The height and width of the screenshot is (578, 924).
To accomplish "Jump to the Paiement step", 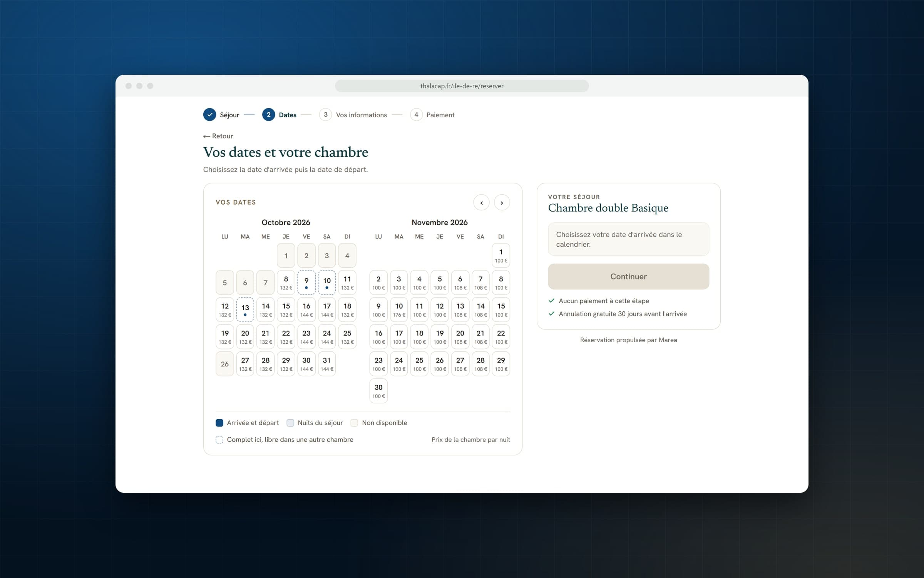I will [x=432, y=115].
